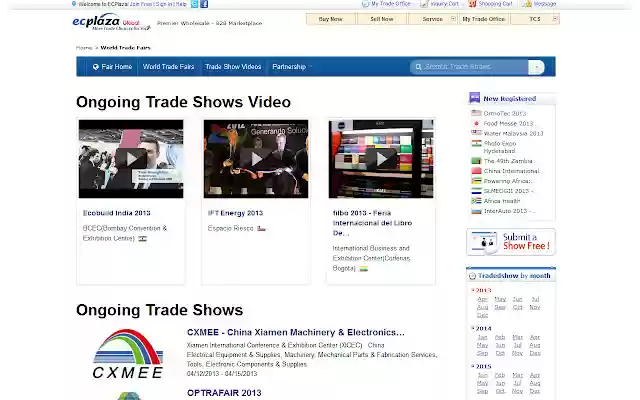Click the My Trade Office icon in the top bar

[365, 4]
